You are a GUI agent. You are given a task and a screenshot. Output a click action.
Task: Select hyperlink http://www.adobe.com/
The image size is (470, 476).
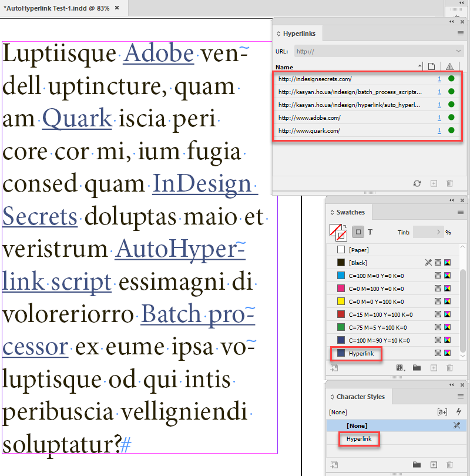[367, 118]
